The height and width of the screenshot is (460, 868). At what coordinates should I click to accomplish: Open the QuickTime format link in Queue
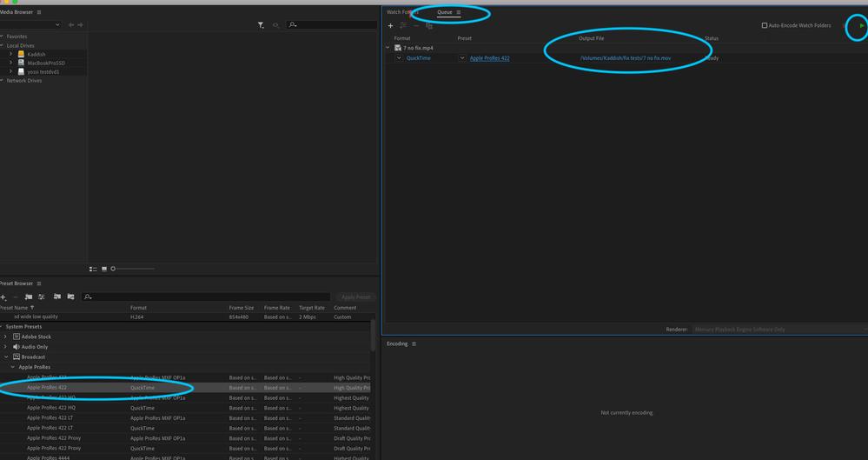pos(419,58)
